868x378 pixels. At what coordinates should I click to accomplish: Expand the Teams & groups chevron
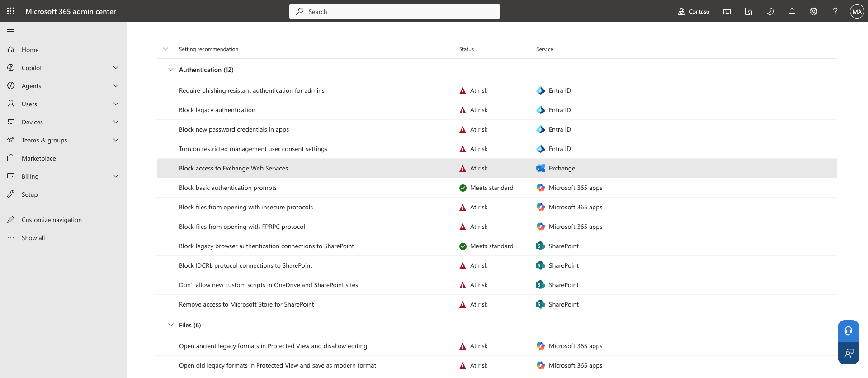click(x=116, y=140)
